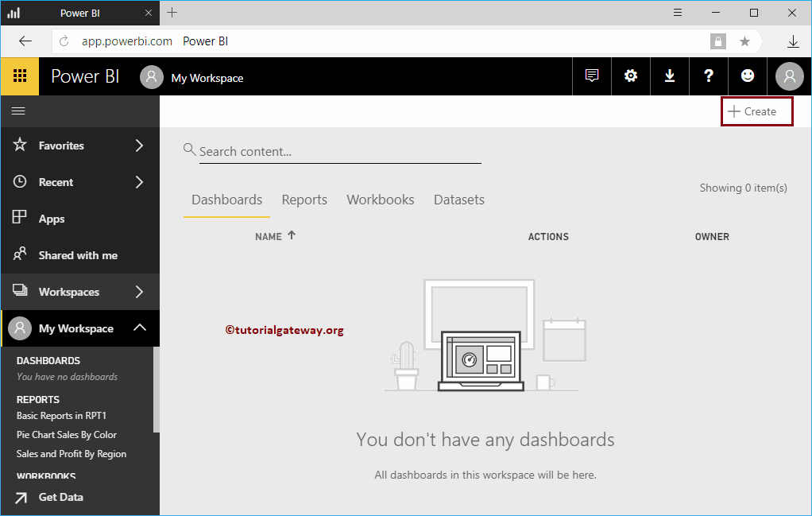This screenshot has height=516, width=812.
Task: Click the Workspaces label
Action: [x=69, y=293]
